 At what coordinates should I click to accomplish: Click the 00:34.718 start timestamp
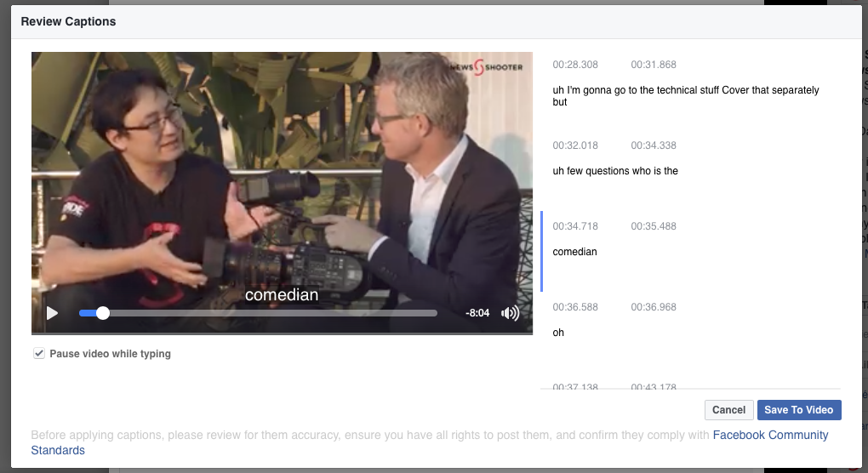pyautogui.click(x=575, y=226)
